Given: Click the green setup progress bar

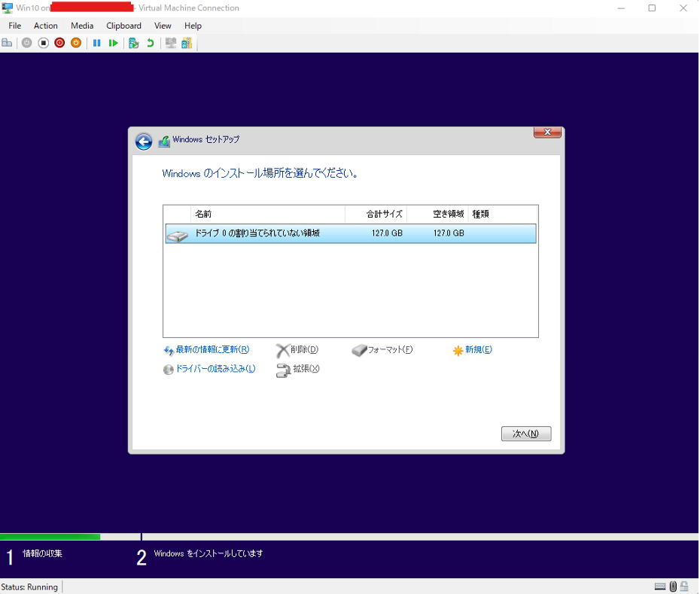Looking at the screenshot, I should click(50, 537).
